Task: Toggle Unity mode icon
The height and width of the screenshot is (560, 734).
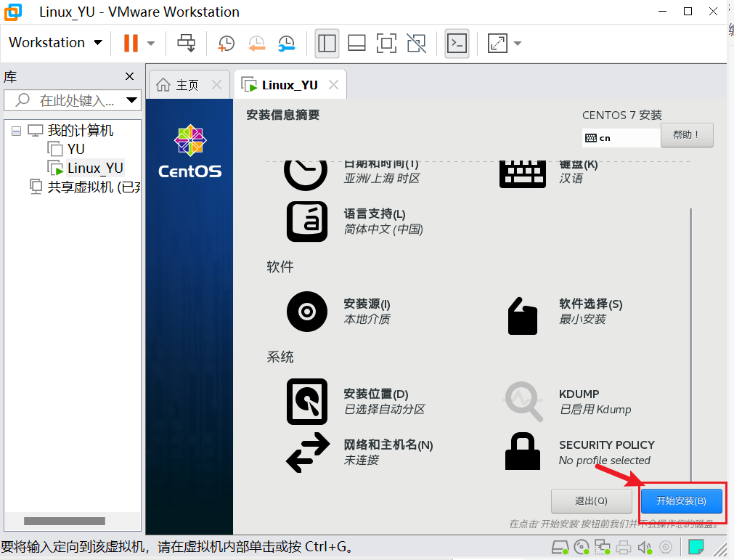Action: tap(416, 43)
